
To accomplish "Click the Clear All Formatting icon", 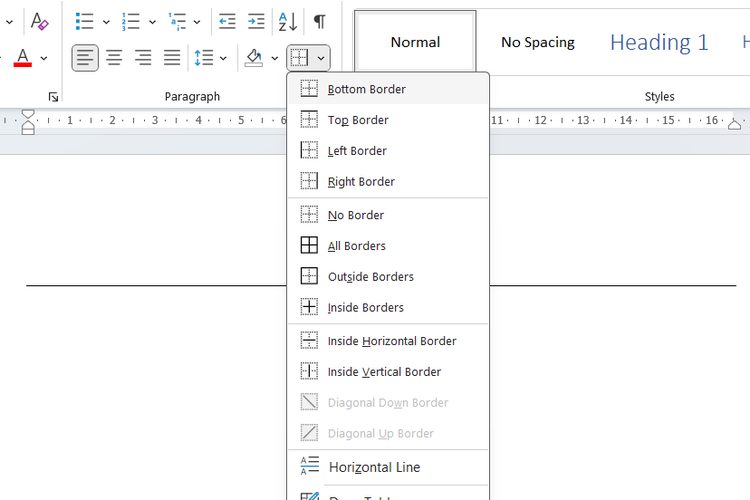I will click(39, 22).
